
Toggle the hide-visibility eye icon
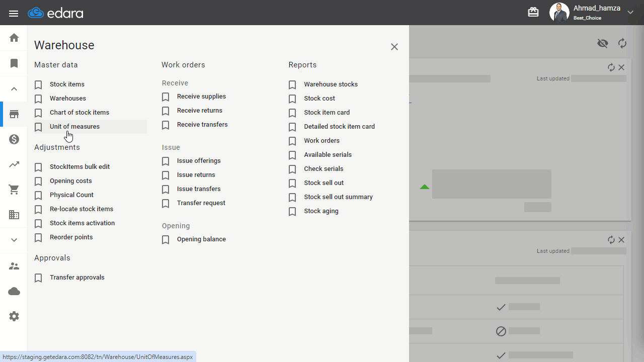click(x=603, y=43)
